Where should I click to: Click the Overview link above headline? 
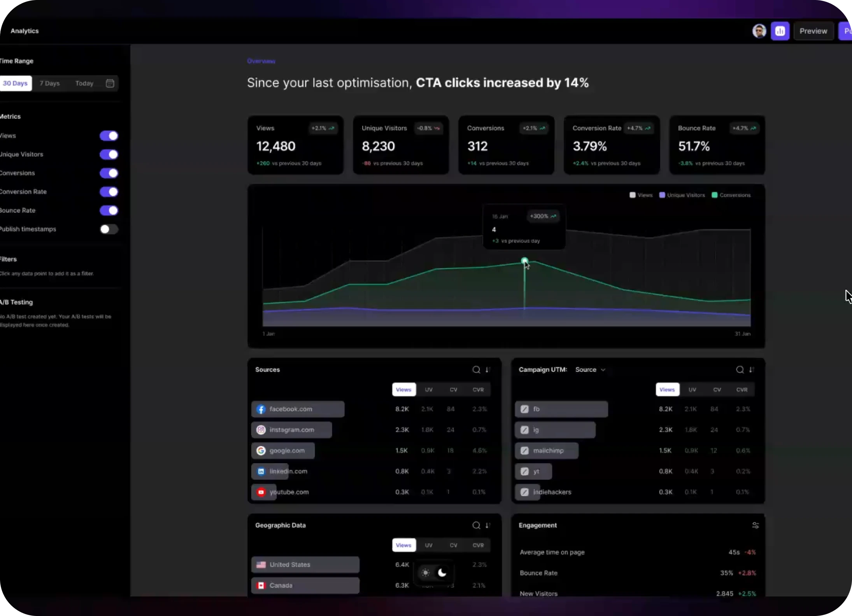261,61
